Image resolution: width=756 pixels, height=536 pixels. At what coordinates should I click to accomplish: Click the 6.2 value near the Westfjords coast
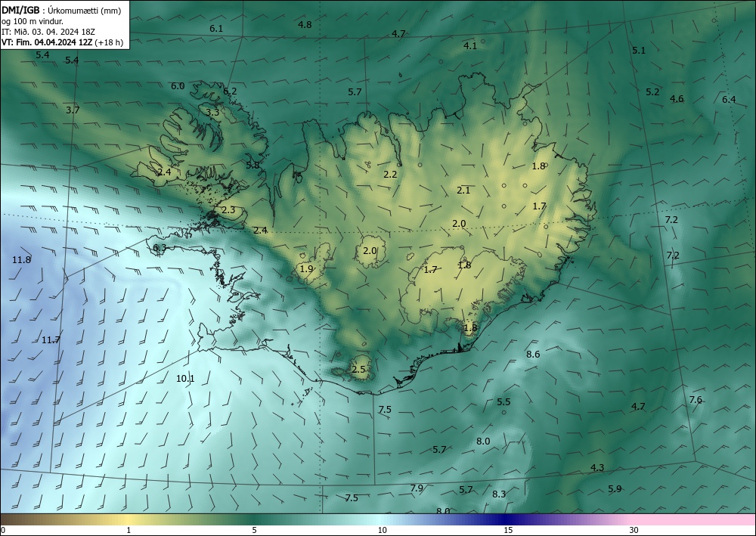coord(230,91)
